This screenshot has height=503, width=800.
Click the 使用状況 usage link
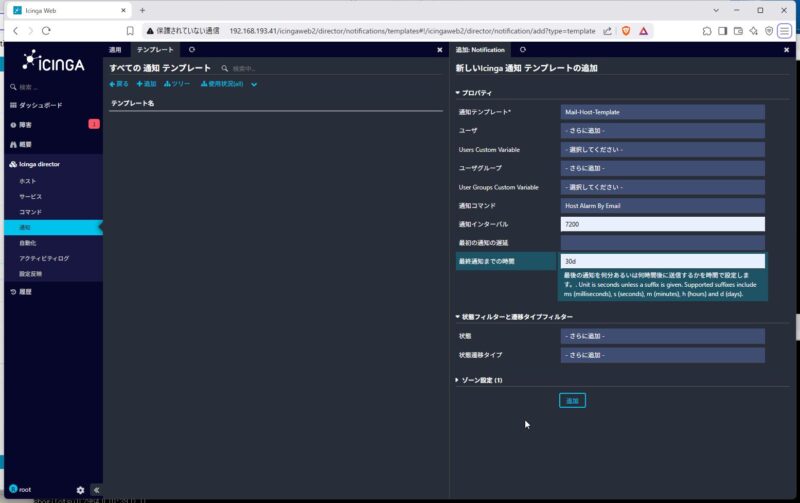[x=222, y=84]
